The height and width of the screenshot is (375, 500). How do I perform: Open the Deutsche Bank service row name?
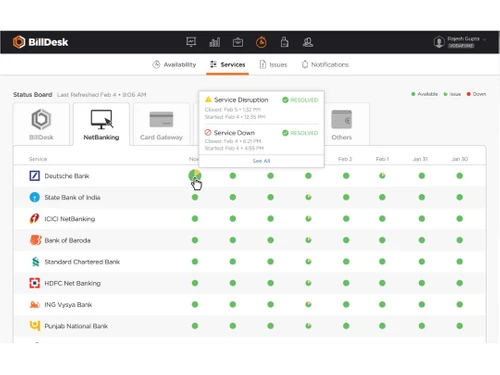67,176
